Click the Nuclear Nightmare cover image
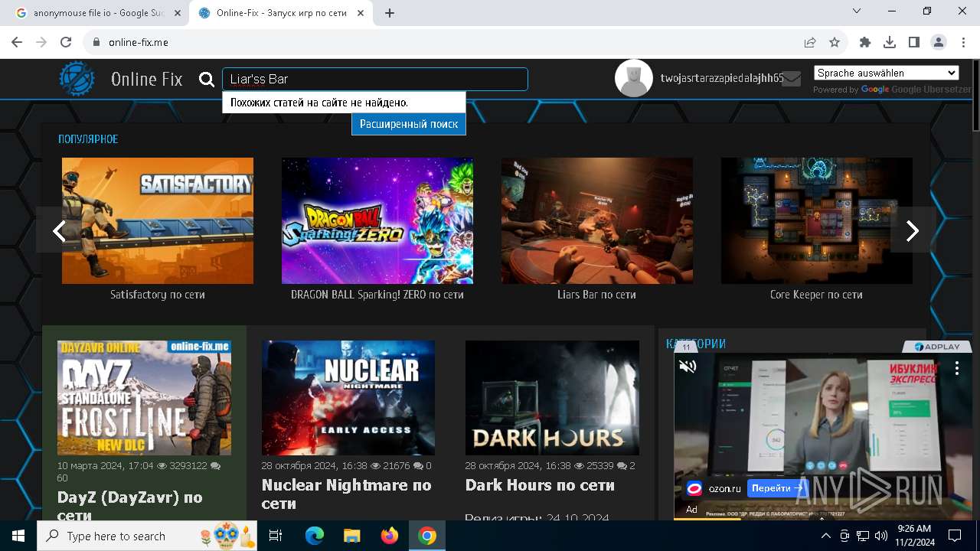Screen dimensions: 980x551 tap(348, 398)
